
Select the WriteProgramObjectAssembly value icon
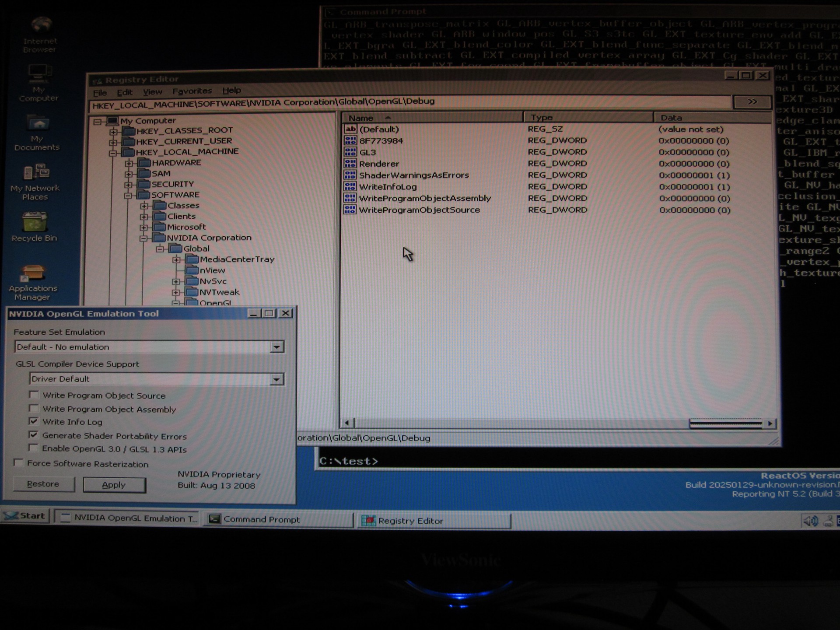350,198
